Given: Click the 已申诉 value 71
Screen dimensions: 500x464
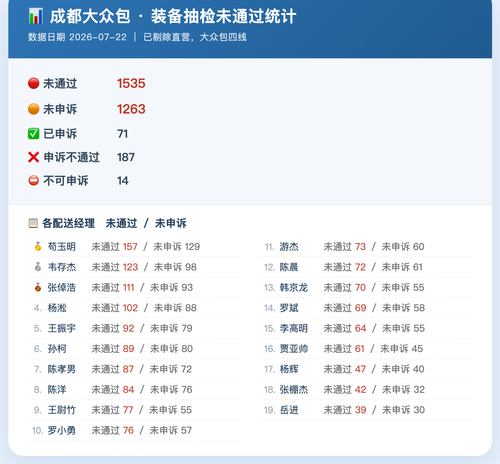Looking at the screenshot, I should 123,134.
